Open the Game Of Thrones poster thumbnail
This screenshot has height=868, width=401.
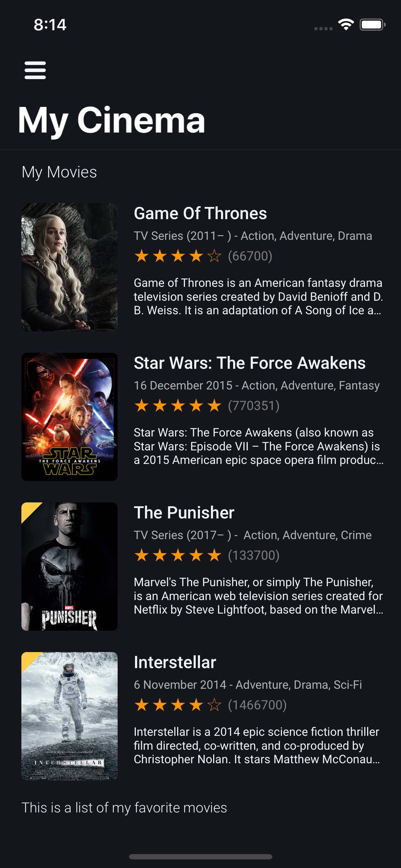click(x=70, y=267)
